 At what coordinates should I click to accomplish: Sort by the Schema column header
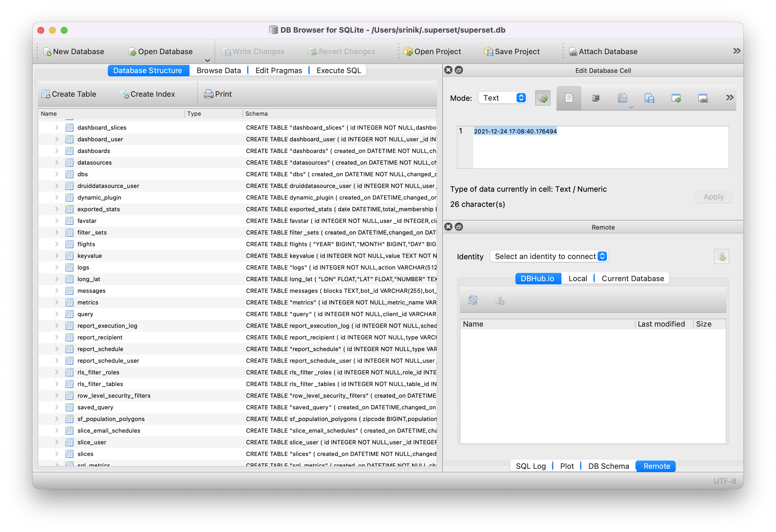(x=340, y=113)
